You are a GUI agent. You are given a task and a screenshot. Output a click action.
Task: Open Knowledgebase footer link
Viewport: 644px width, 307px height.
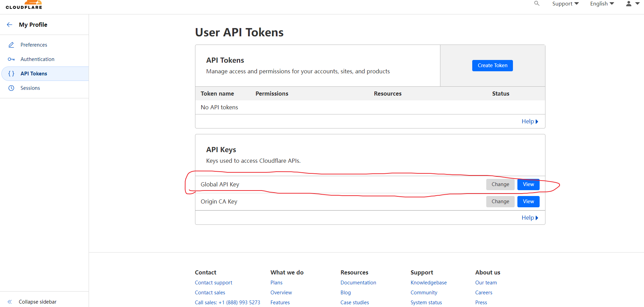pos(429,283)
